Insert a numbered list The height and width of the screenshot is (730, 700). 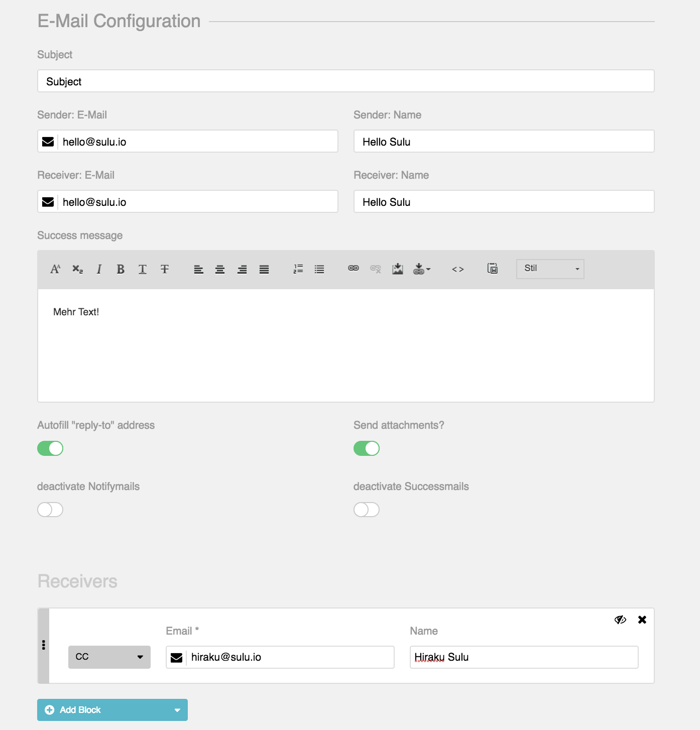298,270
